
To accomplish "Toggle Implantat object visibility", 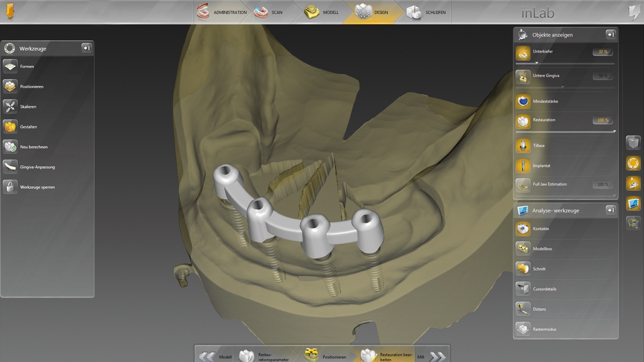I will 523,166.
